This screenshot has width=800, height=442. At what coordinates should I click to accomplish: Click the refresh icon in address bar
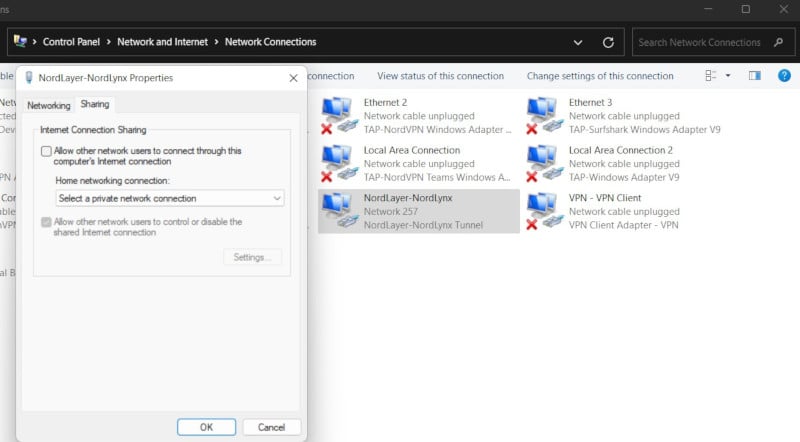coord(608,42)
